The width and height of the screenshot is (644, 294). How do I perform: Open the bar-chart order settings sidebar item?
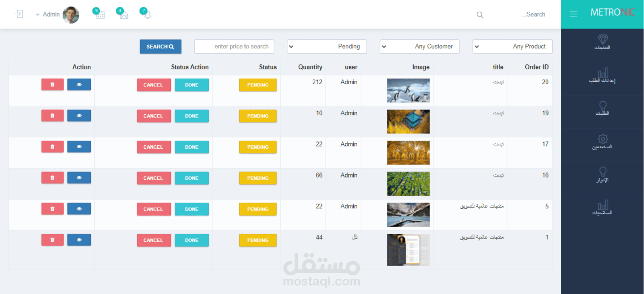coord(602,75)
